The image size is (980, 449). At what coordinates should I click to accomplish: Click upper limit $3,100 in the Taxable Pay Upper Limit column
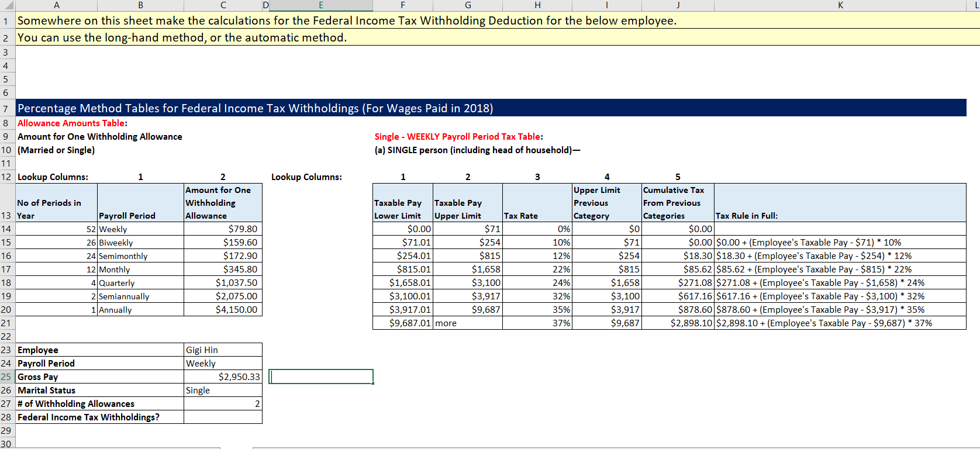click(x=468, y=282)
